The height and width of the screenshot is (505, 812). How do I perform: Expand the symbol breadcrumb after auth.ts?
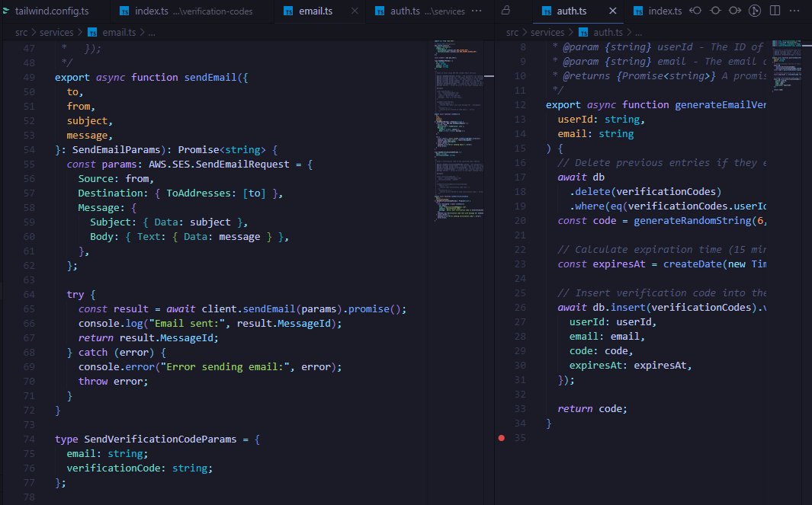(638, 32)
